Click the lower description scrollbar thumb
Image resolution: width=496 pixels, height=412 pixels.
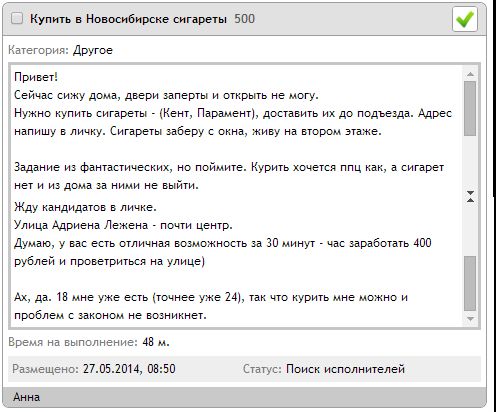pos(470,283)
